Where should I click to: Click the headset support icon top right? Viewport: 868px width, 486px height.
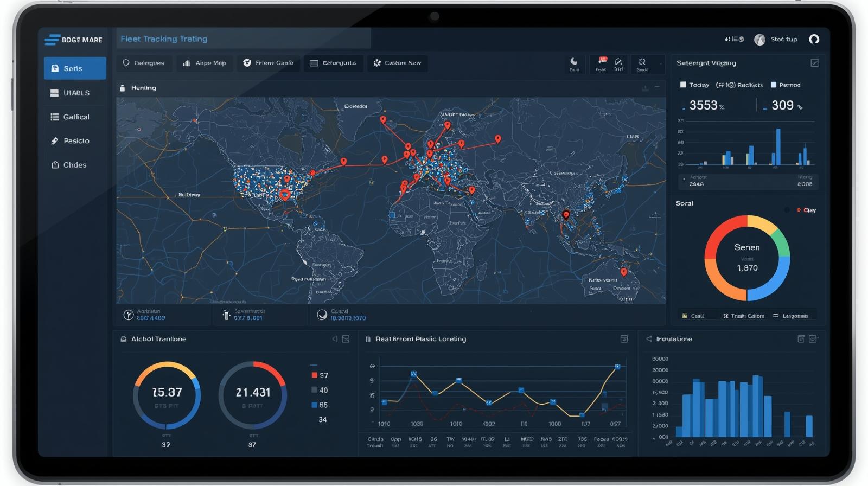[x=814, y=39]
